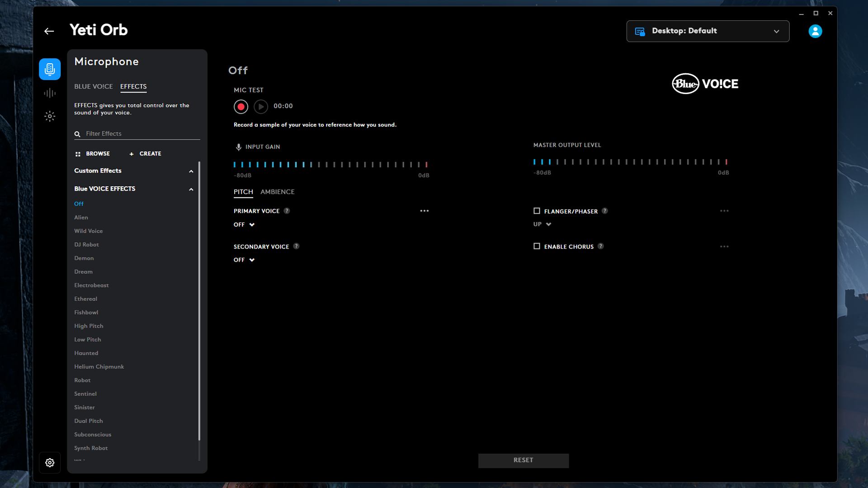The image size is (868, 488).
Task: Expand the PRIMARY VOICE dropdown
Action: pos(244,225)
